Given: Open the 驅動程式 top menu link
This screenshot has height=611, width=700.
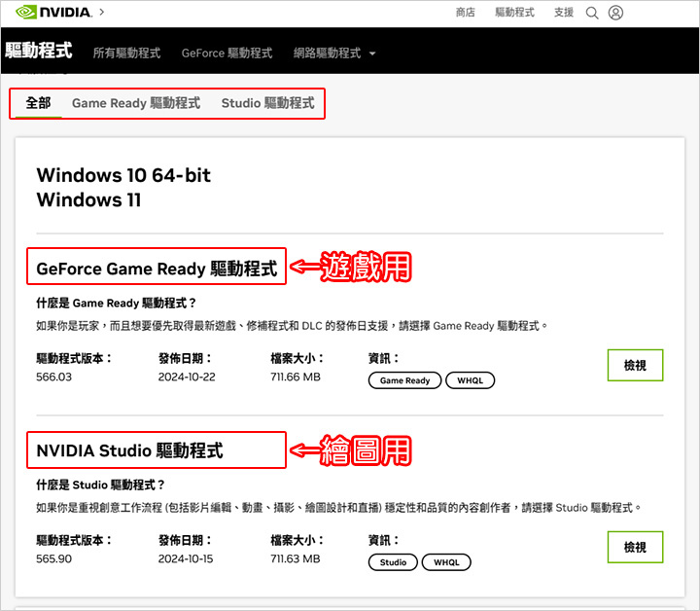Looking at the screenshot, I should click(x=514, y=13).
